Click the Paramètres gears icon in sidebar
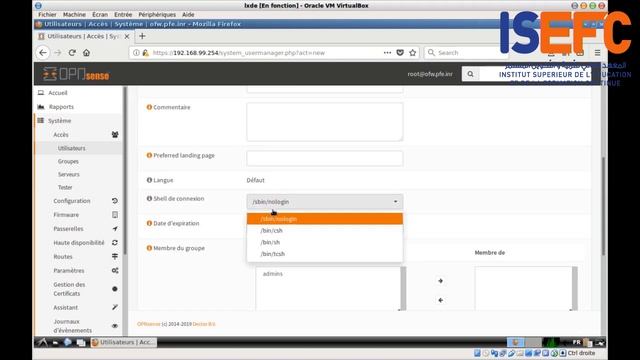640x360 pixels. [115, 270]
